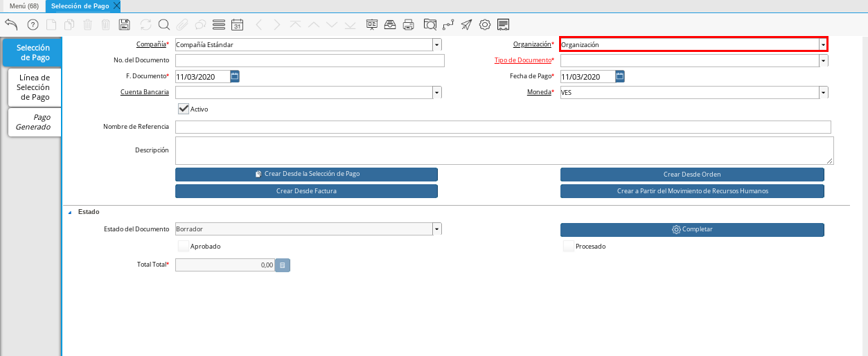This screenshot has width=868, height=356.
Task: Save the record with floppy disk icon
Action: pyautogui.click(x=125, y=24)
